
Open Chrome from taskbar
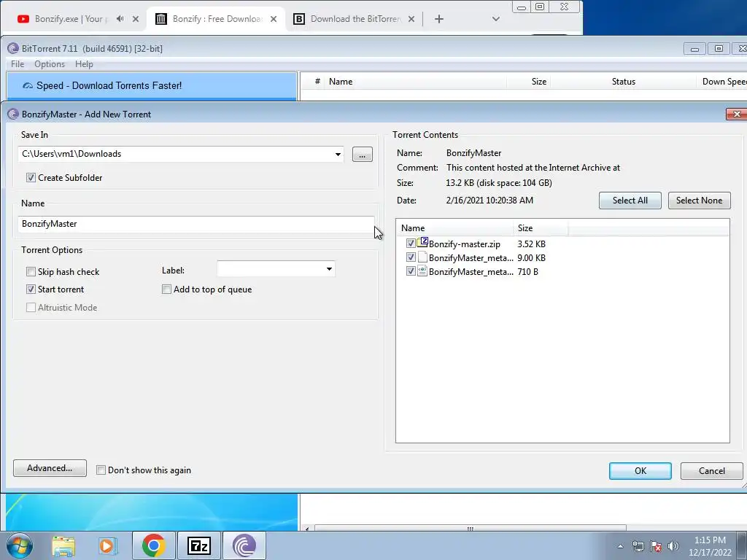click(153, 545)
